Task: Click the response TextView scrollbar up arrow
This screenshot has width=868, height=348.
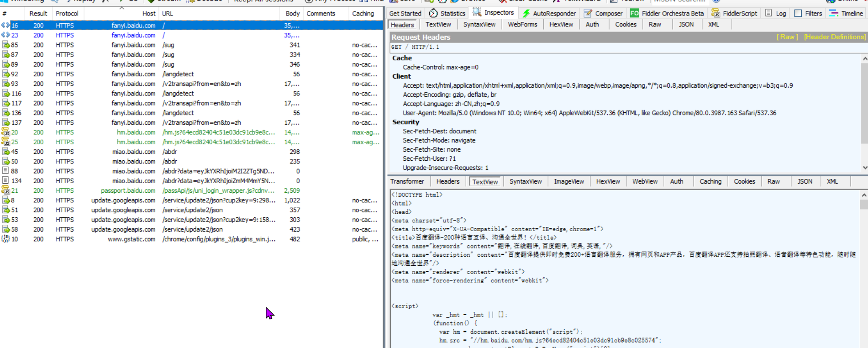Action: [864, 195]
